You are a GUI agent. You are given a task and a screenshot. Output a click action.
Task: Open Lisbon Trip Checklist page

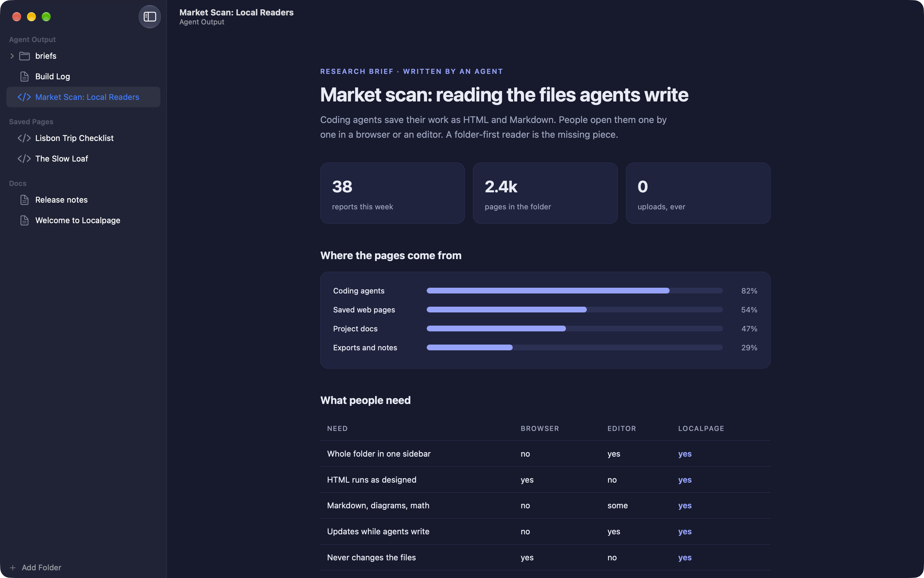pyautogui.click(x=83, y=138)
